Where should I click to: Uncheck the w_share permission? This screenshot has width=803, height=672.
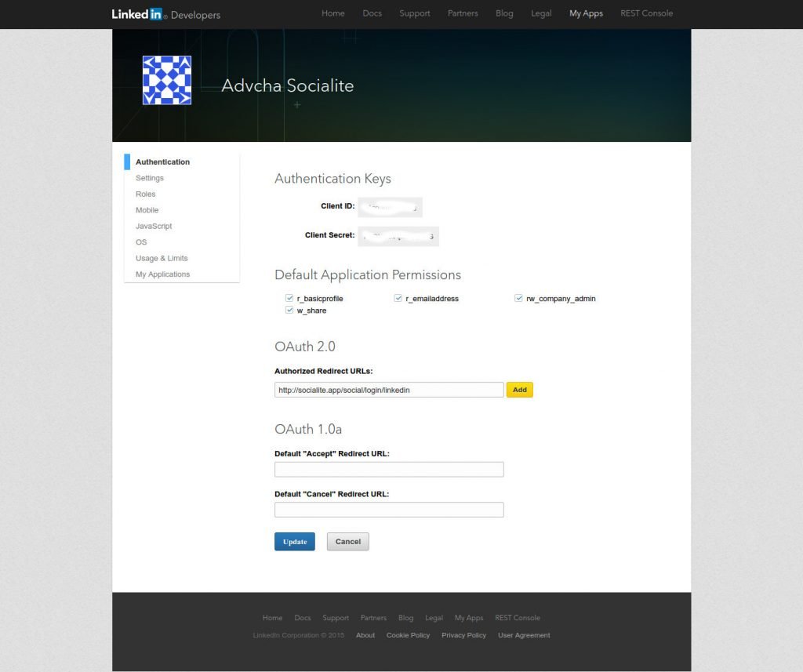(x=289, y=310)
